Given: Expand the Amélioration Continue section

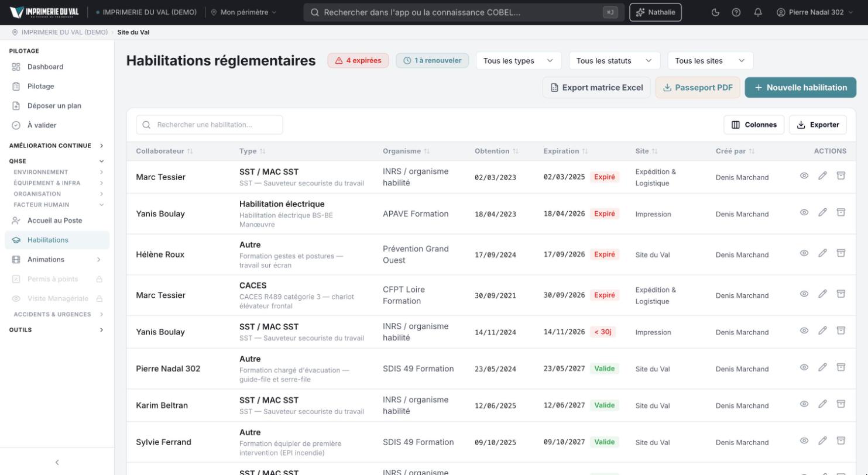Looking at the screenshot, I should tap(57, 146).
